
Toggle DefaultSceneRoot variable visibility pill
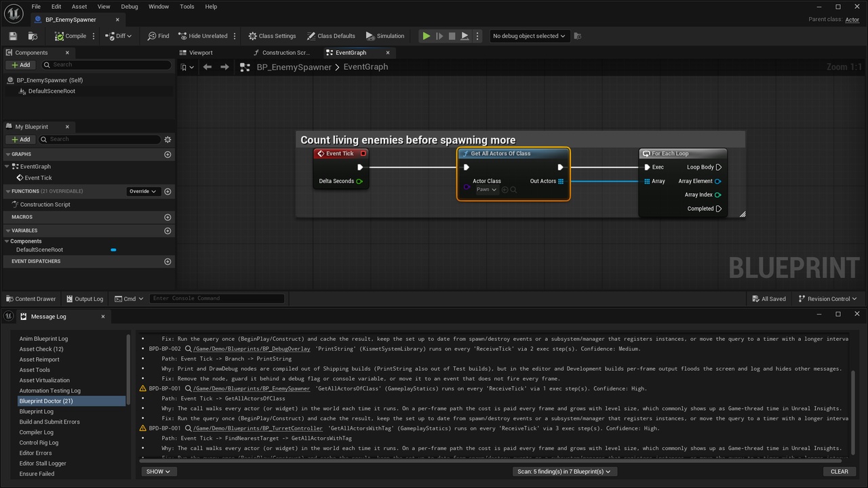click(x=113, y=250)
